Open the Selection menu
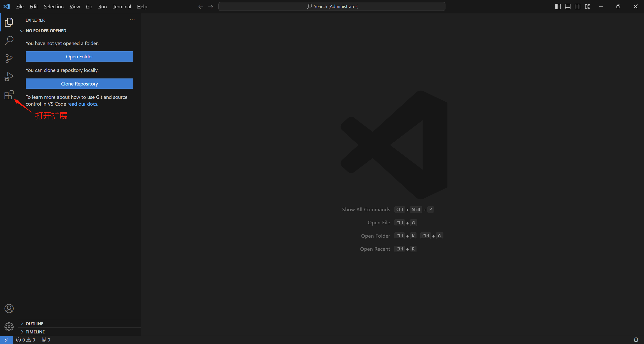Image resolution: width=644 pixels, height=344 pixels. click(x=54, y=7)
